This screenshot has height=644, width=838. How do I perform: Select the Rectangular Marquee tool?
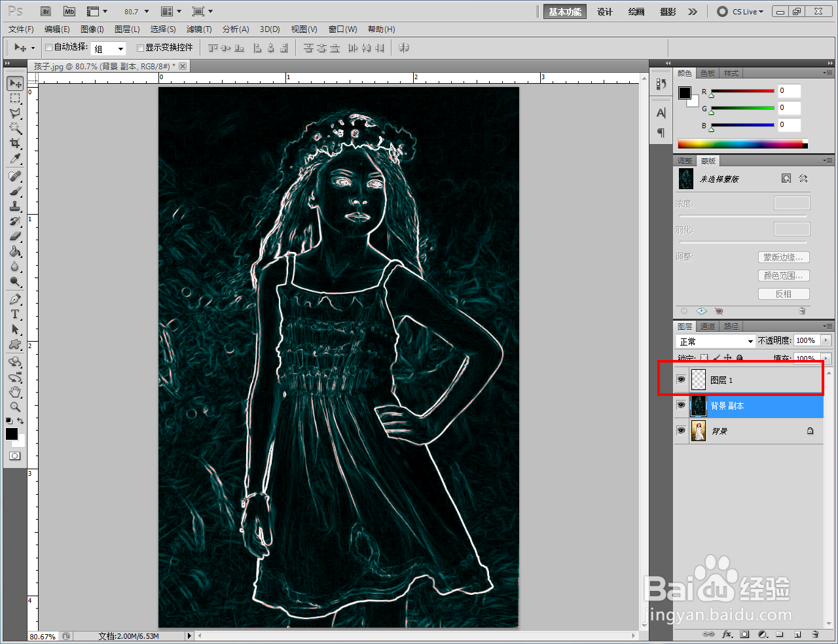[15, 98]
